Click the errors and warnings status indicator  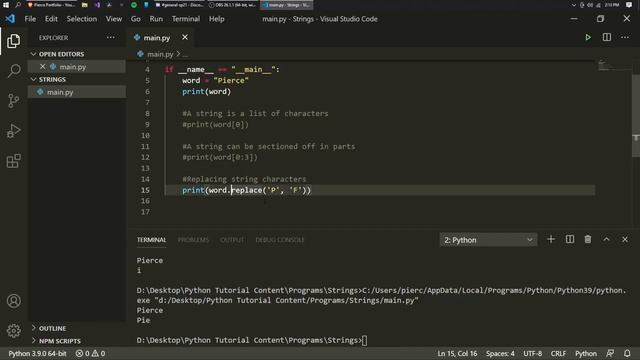[x=90, y=353]
